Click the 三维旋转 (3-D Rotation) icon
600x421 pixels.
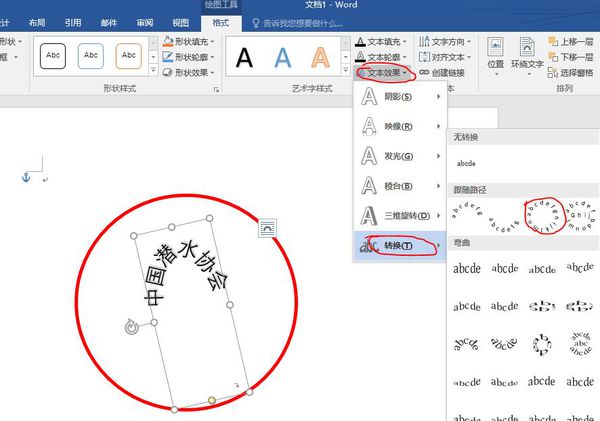coord(369,215)
